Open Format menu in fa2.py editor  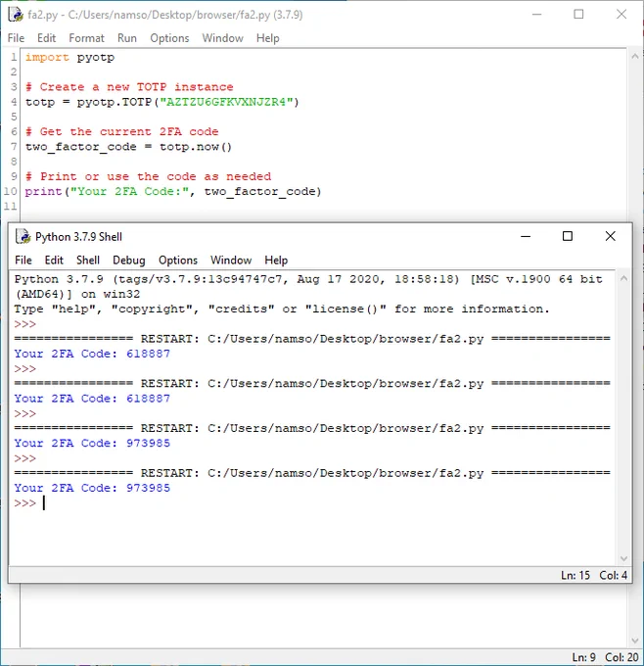(x=86, y=38)
